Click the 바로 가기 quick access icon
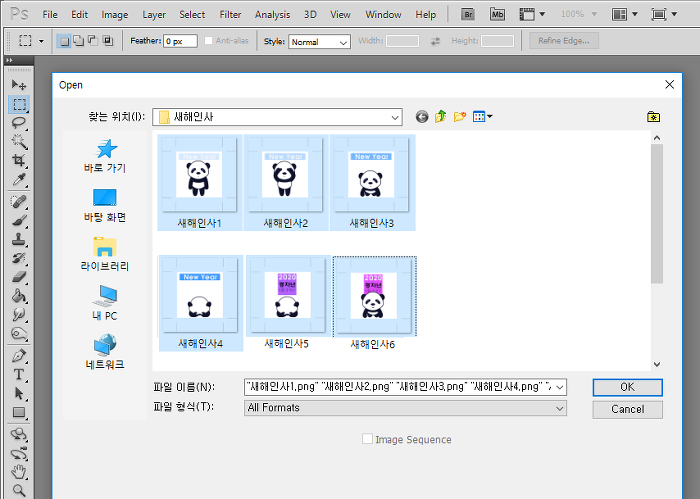The height and width of the screenshot is (499, 700). click(105, 155)
